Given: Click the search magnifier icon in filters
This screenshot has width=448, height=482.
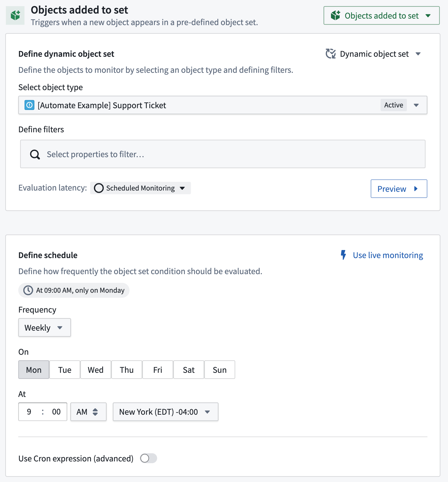Looking at the screenshot, I should point(35,154).
